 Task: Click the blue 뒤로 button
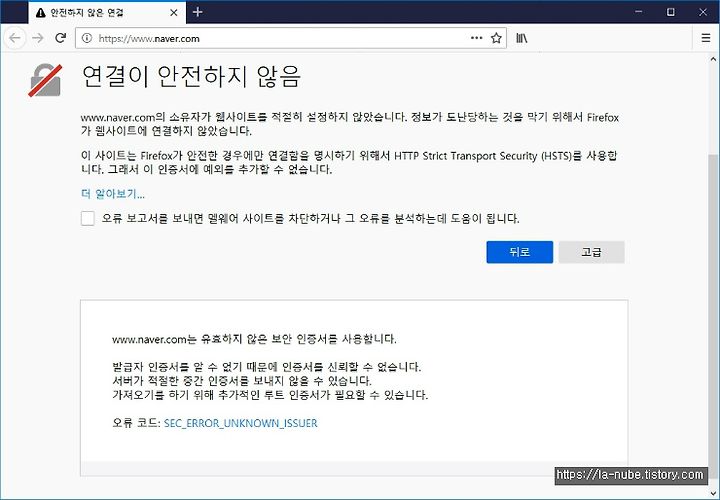point(519,252)
